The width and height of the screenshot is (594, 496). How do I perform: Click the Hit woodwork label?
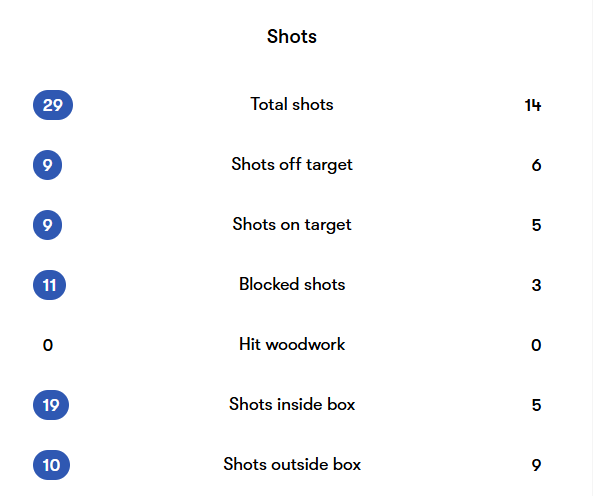[292, 344]
